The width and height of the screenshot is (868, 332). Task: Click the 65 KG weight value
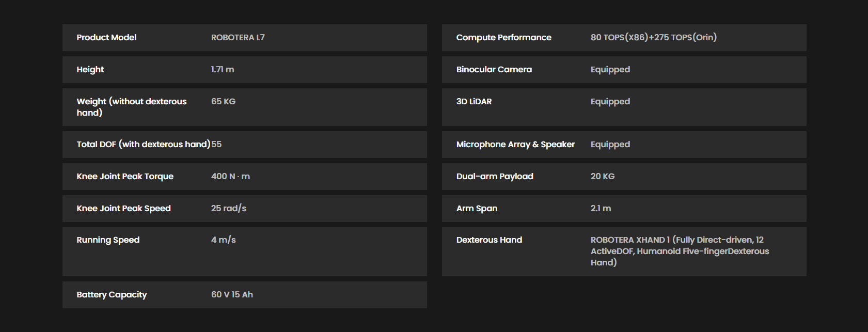coord(223,101)
